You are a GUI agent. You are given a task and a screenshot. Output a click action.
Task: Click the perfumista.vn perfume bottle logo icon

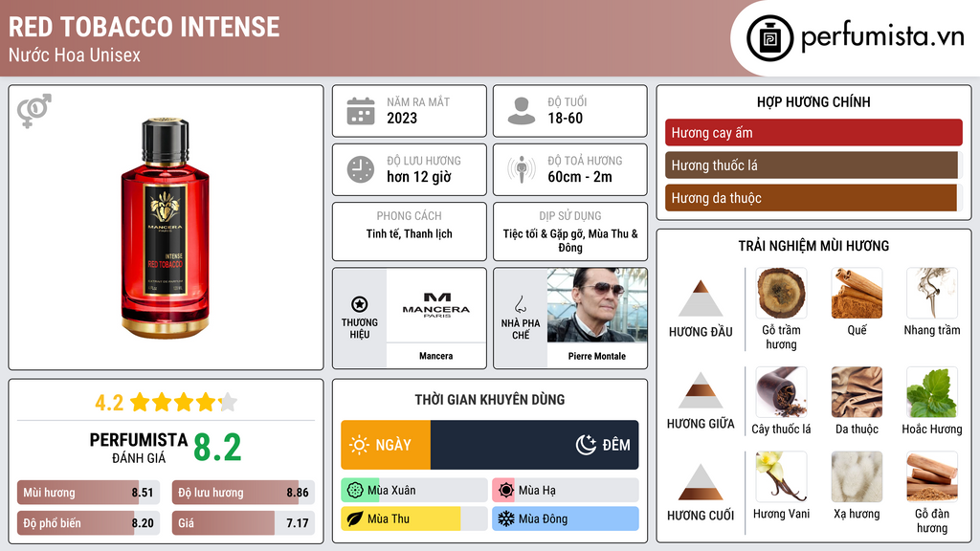point(769,38)
